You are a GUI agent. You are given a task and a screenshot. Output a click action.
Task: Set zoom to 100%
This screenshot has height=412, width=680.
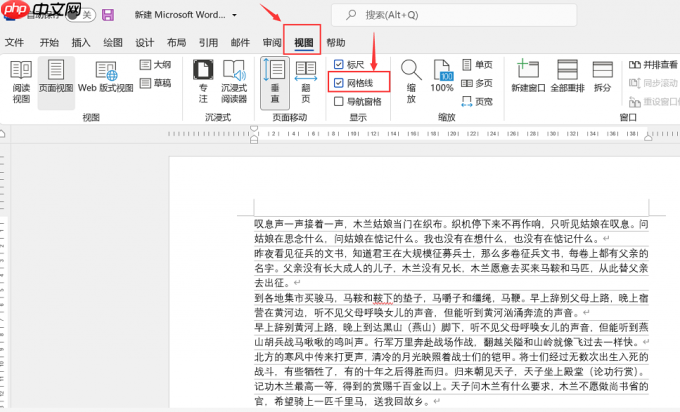tap(441, 76)
